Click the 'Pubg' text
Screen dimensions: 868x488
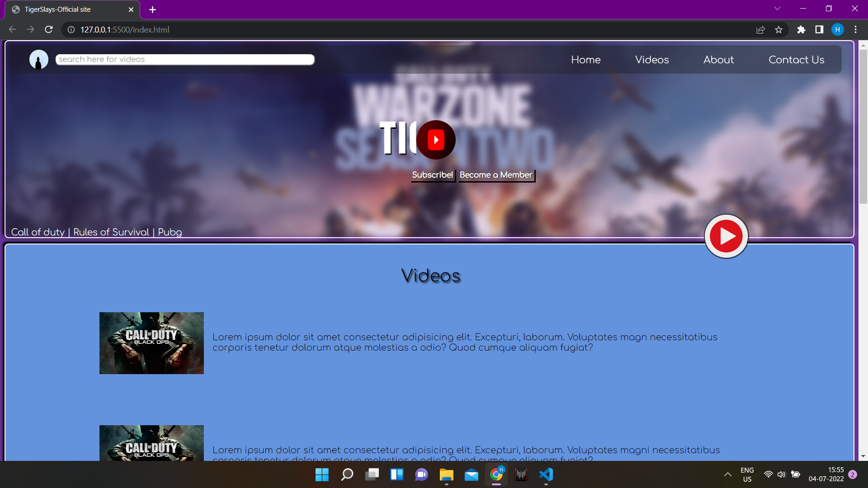tap(170, 232)
